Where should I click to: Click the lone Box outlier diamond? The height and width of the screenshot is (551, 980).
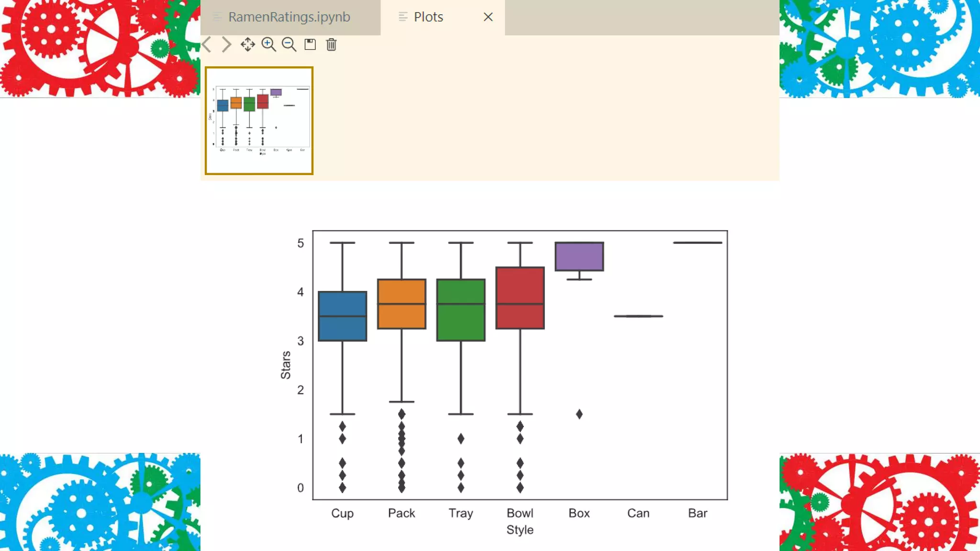point(579,414)
